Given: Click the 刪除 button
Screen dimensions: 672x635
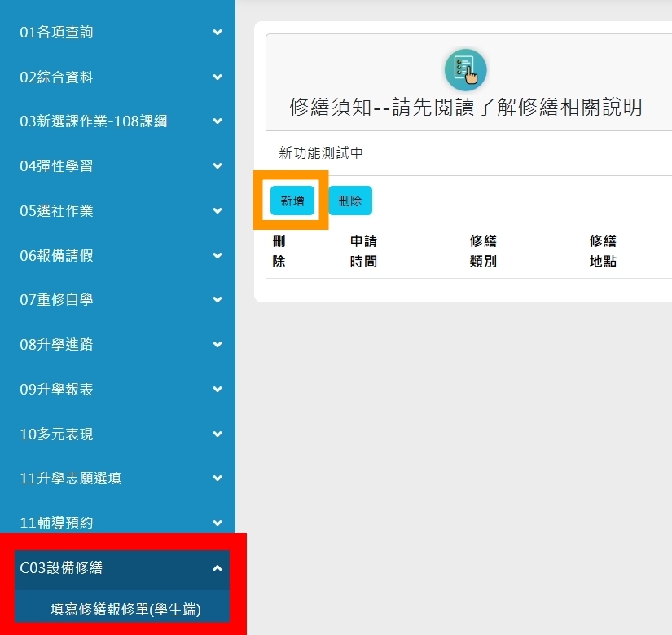Looking at the screenshot, I should (x=350, y=201).
